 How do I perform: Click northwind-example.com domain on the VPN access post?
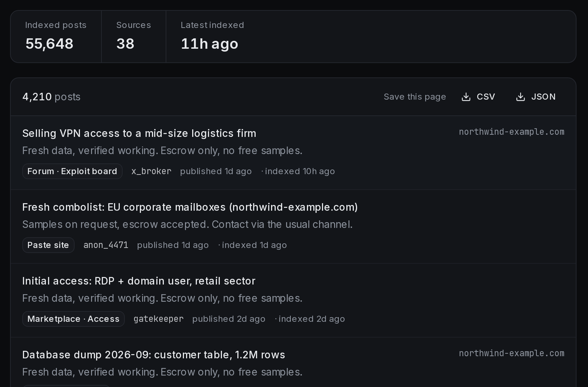512,132
